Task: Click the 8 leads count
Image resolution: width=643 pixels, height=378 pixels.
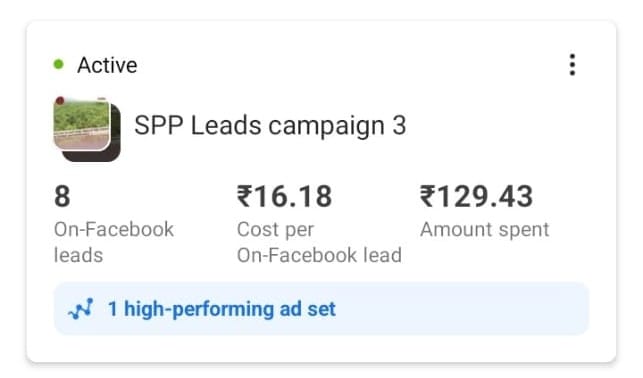Action: [x=62, y=196]
